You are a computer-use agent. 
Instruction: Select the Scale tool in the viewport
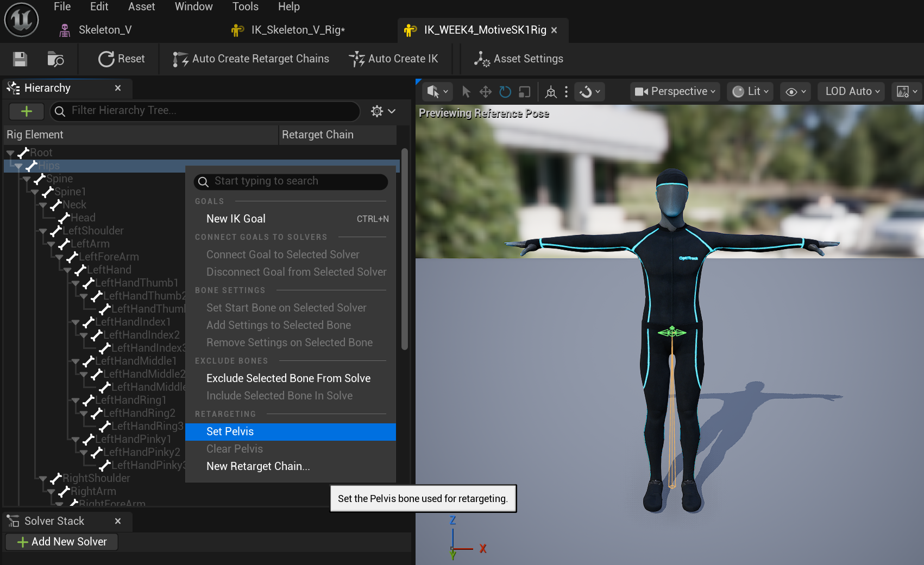(524, 91)
